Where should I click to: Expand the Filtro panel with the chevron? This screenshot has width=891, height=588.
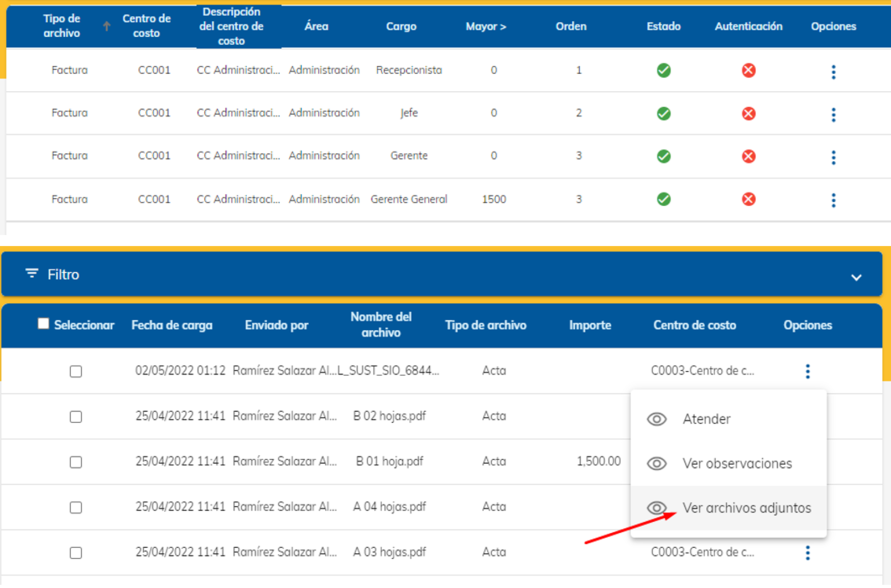pos(856,278)
